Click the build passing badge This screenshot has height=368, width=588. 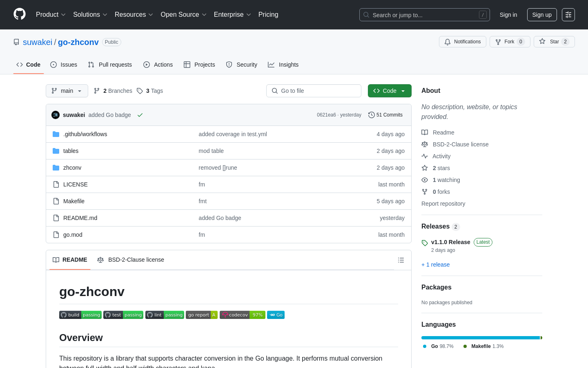coord(80,315)
